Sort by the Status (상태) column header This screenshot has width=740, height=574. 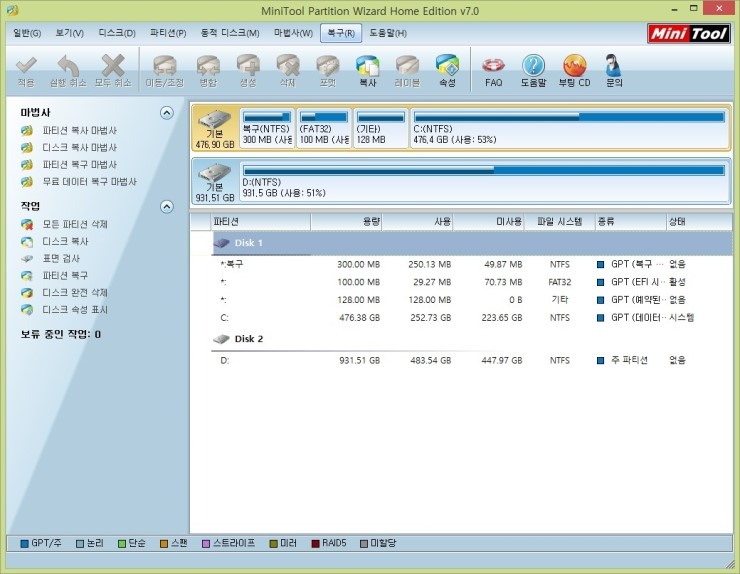pyautogui.click(x=699, y=221)
